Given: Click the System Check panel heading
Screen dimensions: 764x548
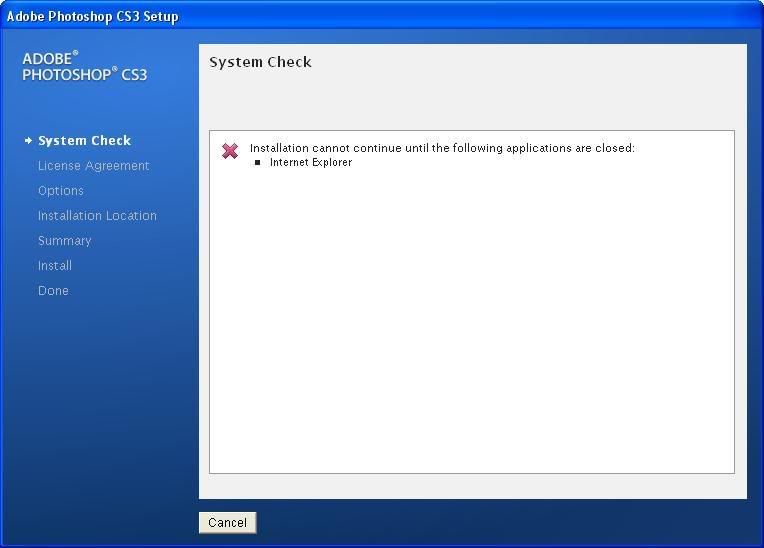Looking at the screenshot, I should pyautogui.click(x=260, y=62).
